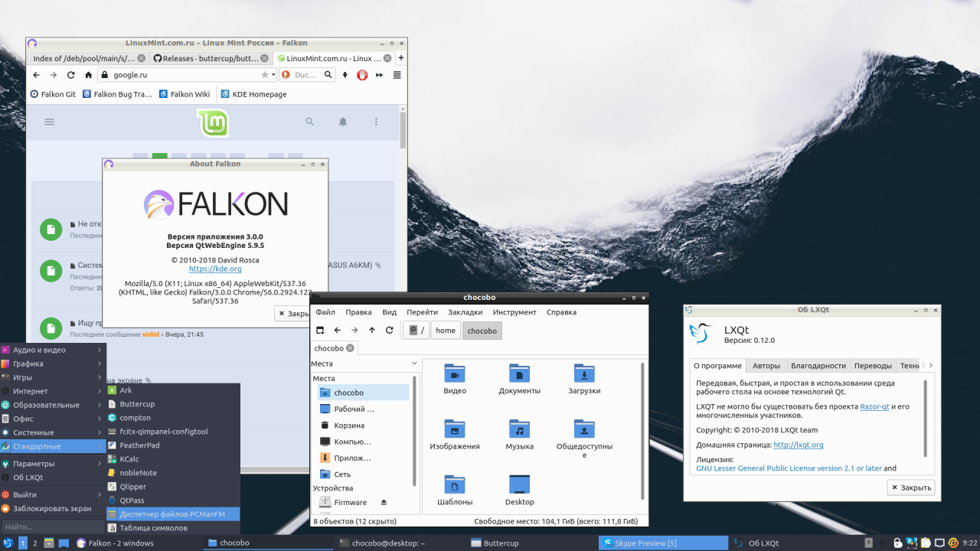Open Falkon home page button

[x=88, y=75]
